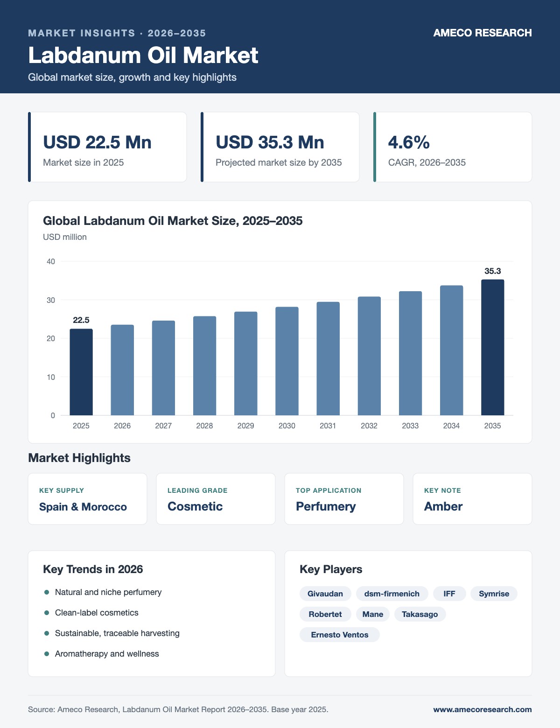Click the '4.6%' CAGR value
The image size is (560, 728).
(409, 142)
